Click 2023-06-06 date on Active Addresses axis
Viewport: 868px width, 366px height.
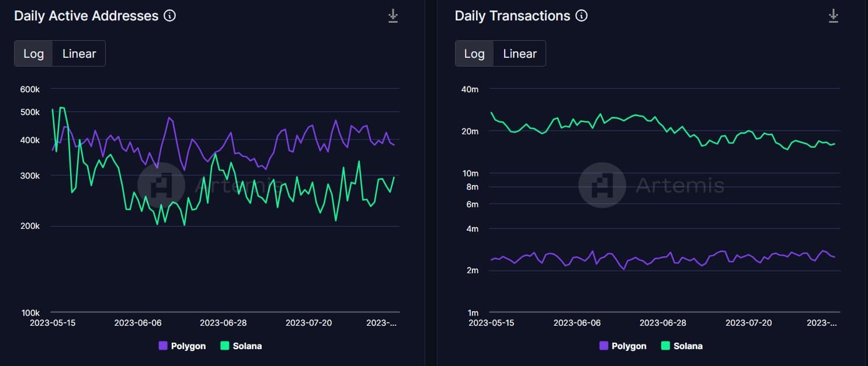137,323
